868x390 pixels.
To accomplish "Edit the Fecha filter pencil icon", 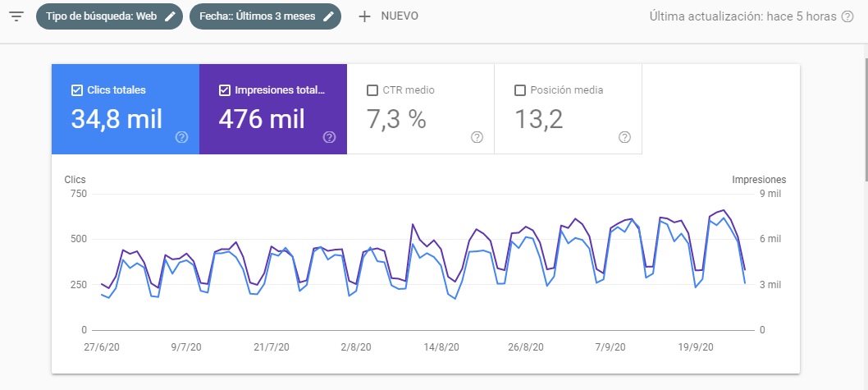I will pos(328,16).
